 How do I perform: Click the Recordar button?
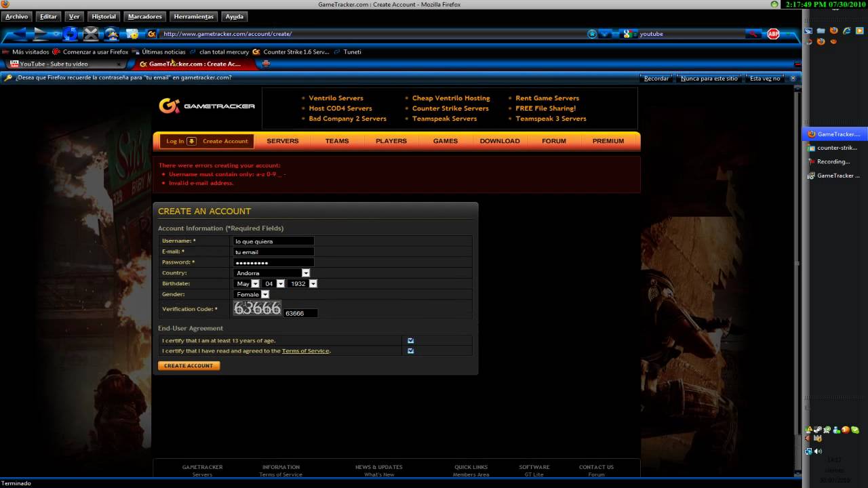(x=656, y=79)
